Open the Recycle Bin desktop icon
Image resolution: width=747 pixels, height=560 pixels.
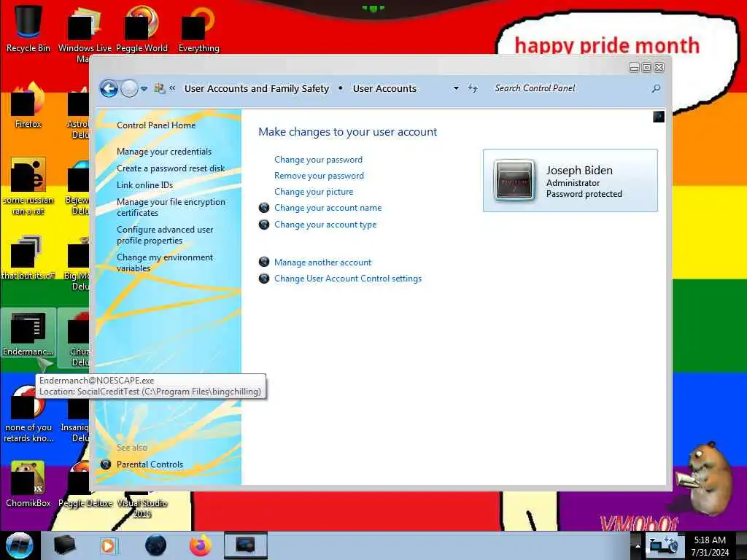point(28,28)
